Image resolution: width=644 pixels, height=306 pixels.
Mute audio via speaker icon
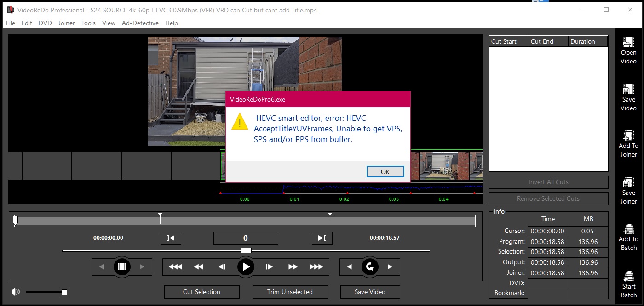[x=16, y=292]
